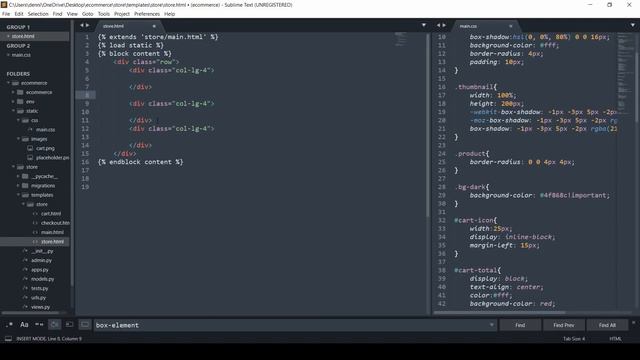Open the Selection menu
Viewport: 640px width, 360px height.
(x=38, y=14)
